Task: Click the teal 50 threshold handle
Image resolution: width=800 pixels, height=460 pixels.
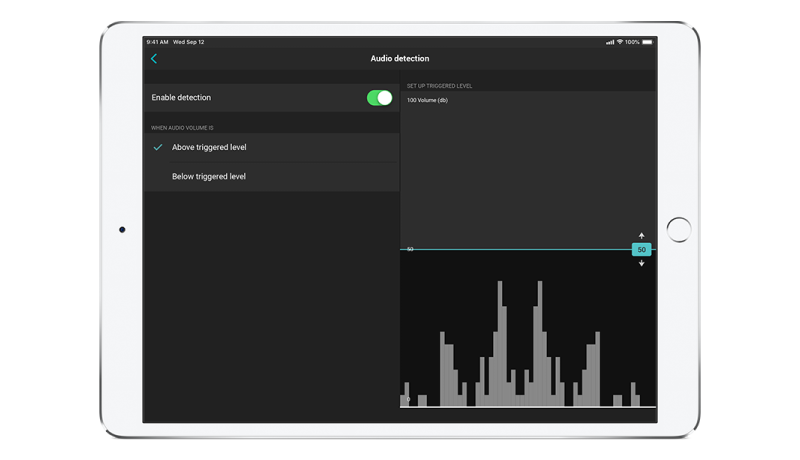Action: [x=641, y=250]
